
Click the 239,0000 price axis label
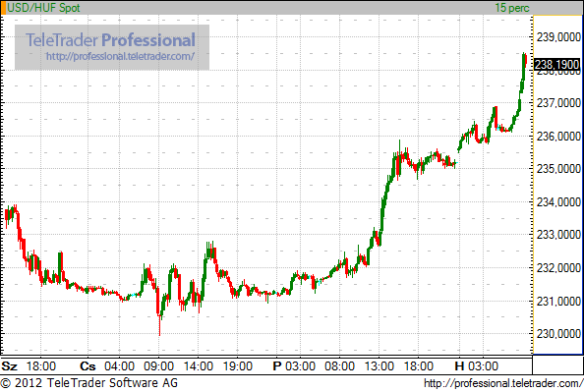[x=558, y=37]
